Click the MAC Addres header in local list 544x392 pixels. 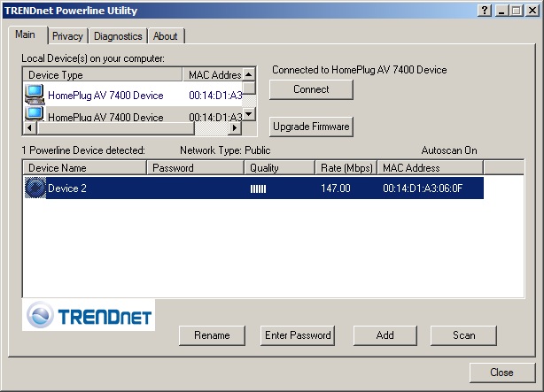pos(213,75)
